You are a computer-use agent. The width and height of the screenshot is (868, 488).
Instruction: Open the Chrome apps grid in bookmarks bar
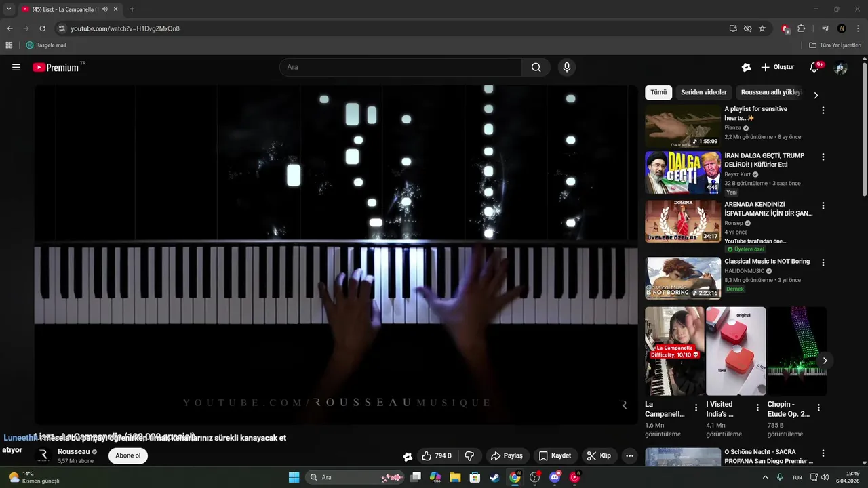point(9,45)
